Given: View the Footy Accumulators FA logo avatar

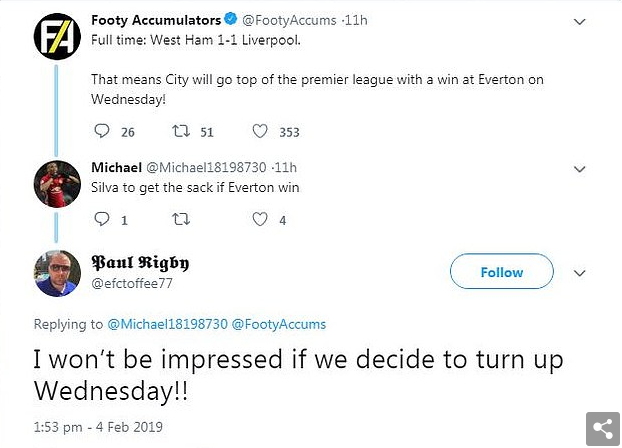Looking at the screenshot, I should click(x=56, y=39).
